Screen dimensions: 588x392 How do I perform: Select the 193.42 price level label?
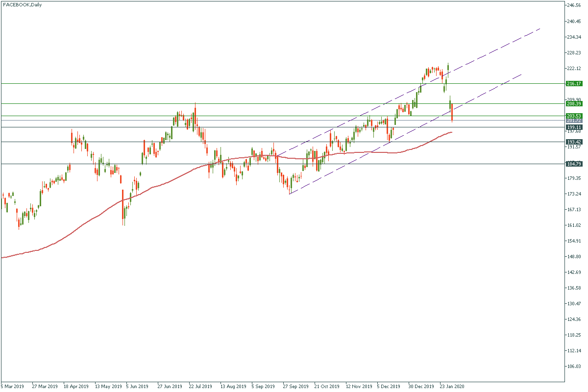tap(573, 142)
